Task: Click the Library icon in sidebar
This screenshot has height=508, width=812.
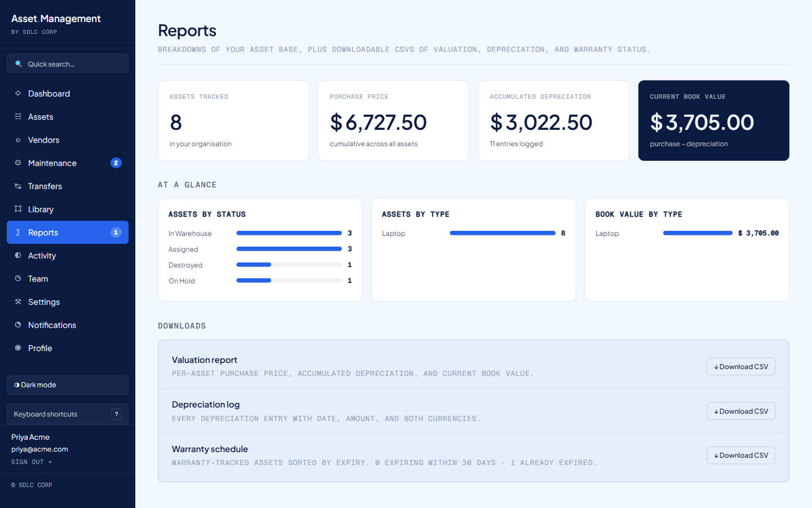Action: pos(18,209)
